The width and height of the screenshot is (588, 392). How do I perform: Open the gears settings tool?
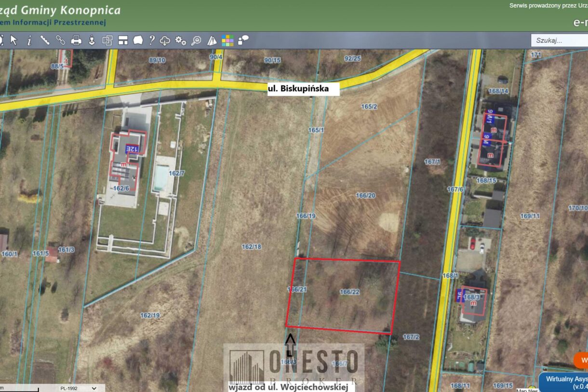[181, 40]
